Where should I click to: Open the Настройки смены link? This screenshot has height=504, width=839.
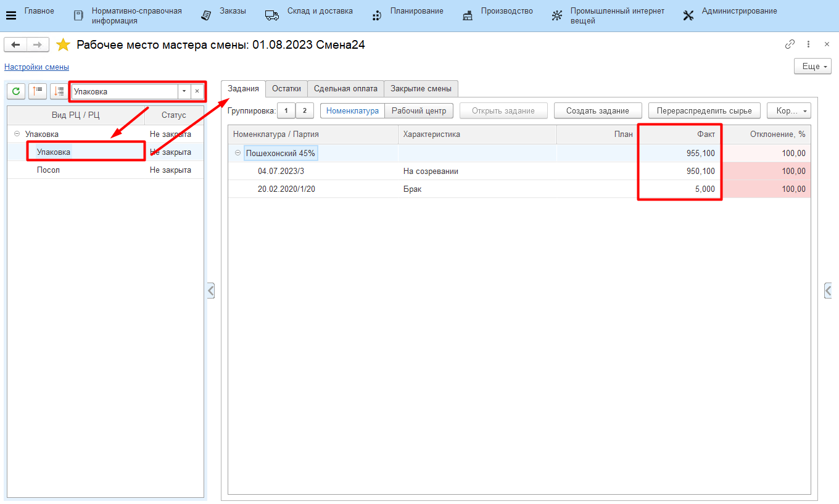tap(36, 67)
